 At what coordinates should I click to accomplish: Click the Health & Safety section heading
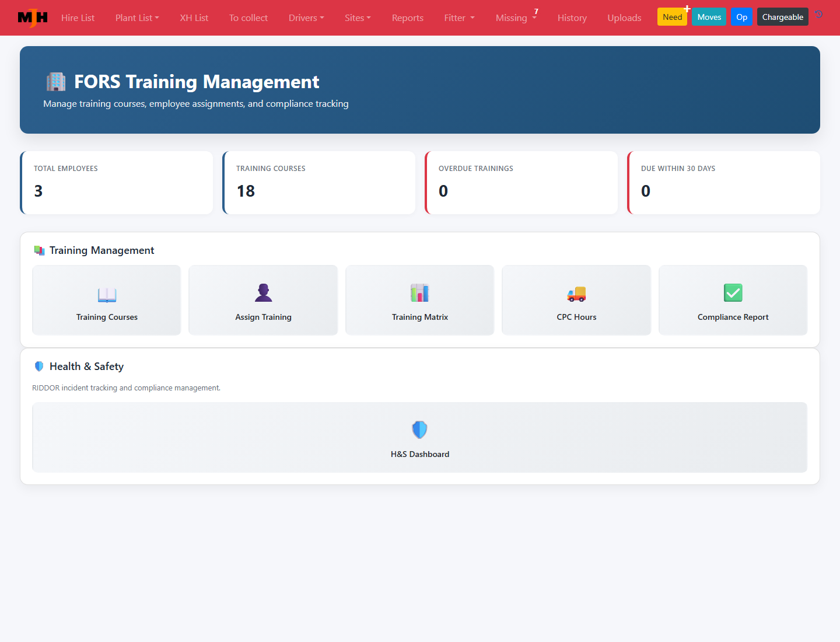(x=86, y=367)
